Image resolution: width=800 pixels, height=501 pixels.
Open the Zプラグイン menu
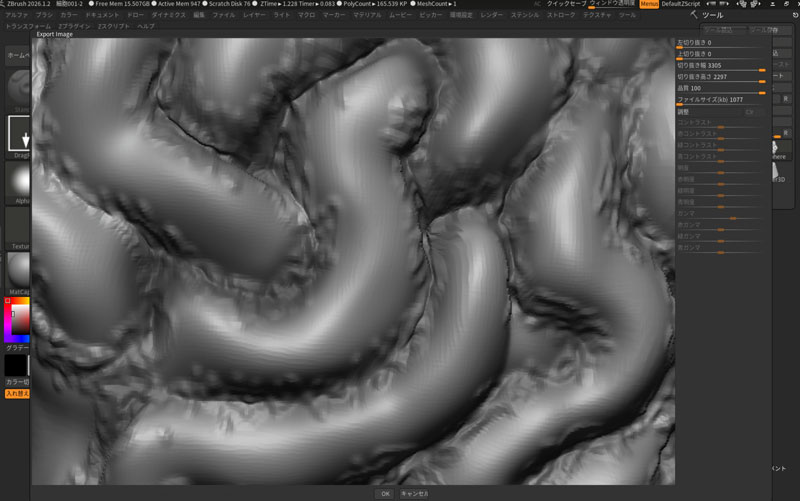(x=74, y=27)
